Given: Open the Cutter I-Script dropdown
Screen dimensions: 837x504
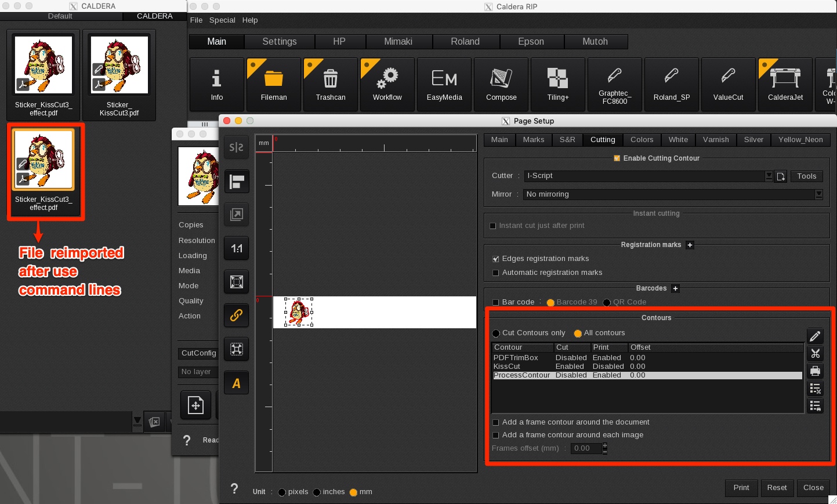Looking at the screenshot, I should (x=769, y=176).
